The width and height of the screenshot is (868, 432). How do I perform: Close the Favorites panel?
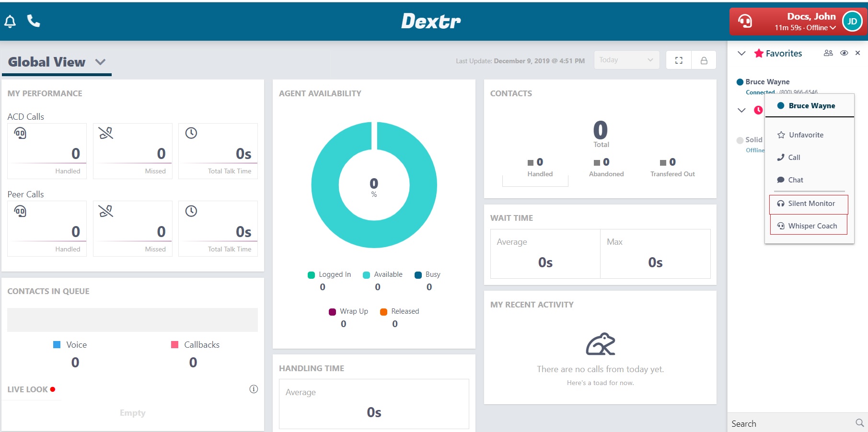click(x=858, y=53)
